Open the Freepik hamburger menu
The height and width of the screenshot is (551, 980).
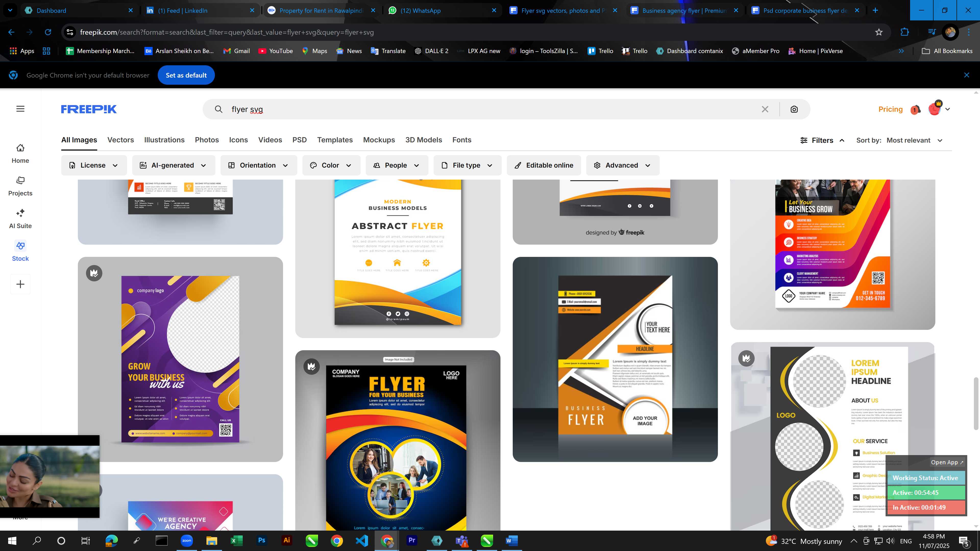[20, 109]
